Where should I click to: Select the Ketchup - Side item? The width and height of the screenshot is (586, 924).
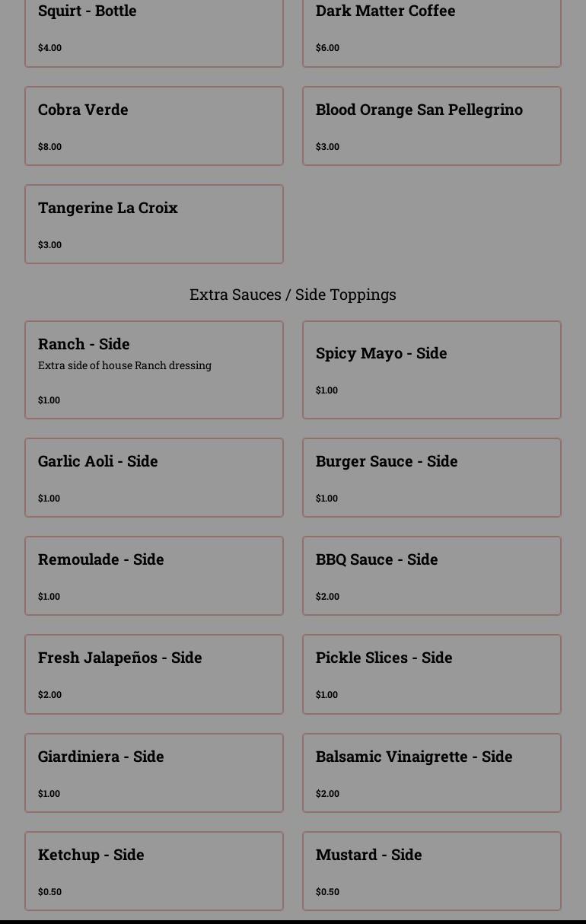click(154, 871)
